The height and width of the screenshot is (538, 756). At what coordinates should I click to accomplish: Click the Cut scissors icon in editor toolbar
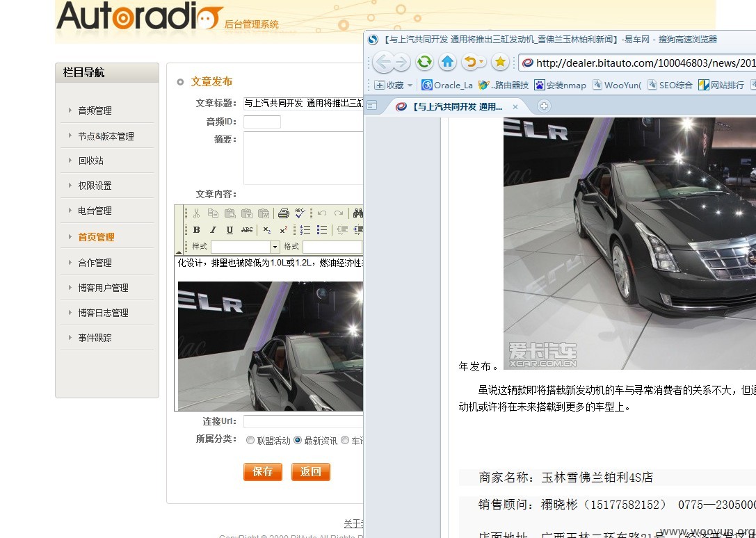click(196, 213)
